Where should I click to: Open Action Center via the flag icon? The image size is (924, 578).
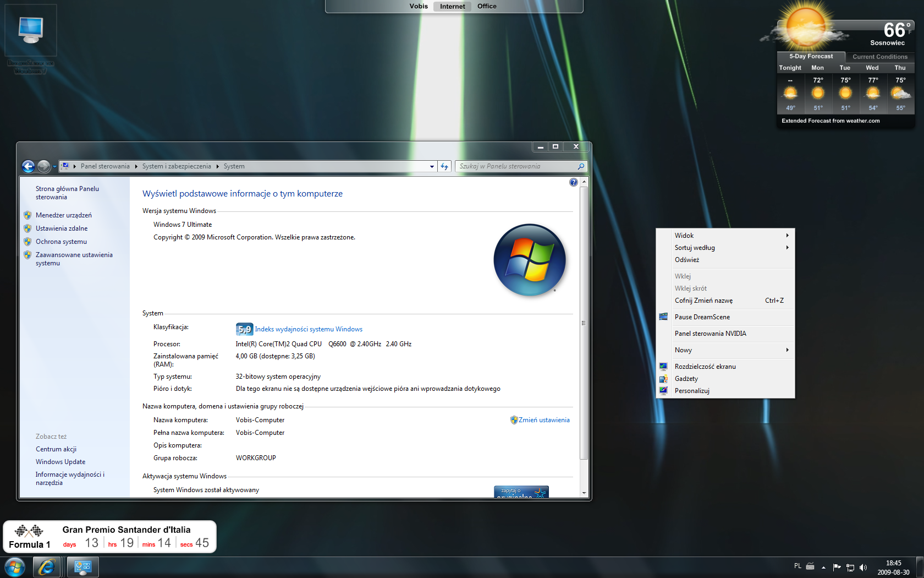[x=837, y=568]
